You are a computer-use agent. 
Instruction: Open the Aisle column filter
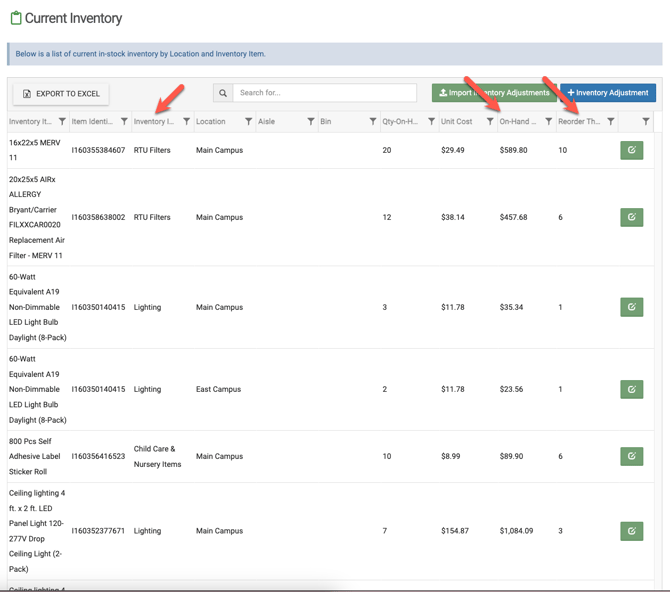tap(310, 122)
